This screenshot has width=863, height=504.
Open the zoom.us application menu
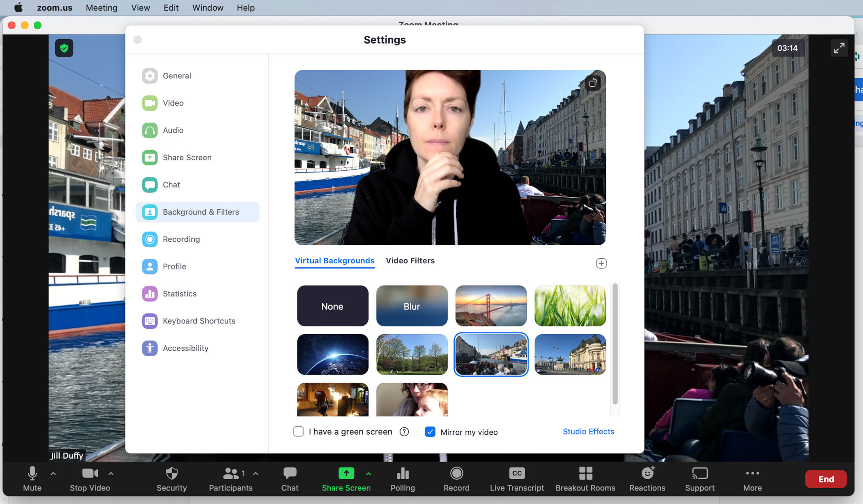[x=54, y=8]
